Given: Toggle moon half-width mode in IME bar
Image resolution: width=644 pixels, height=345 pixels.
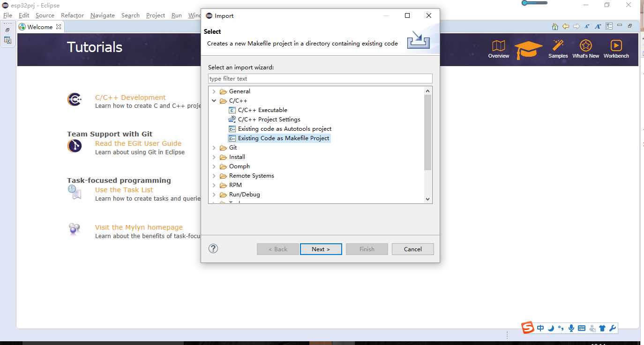Looking at the screenshot, I should [x=551, y=328].
